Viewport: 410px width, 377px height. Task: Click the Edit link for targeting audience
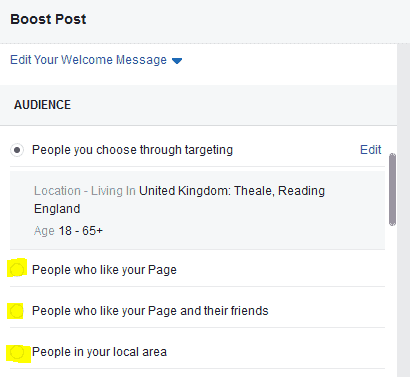[370, 150]
